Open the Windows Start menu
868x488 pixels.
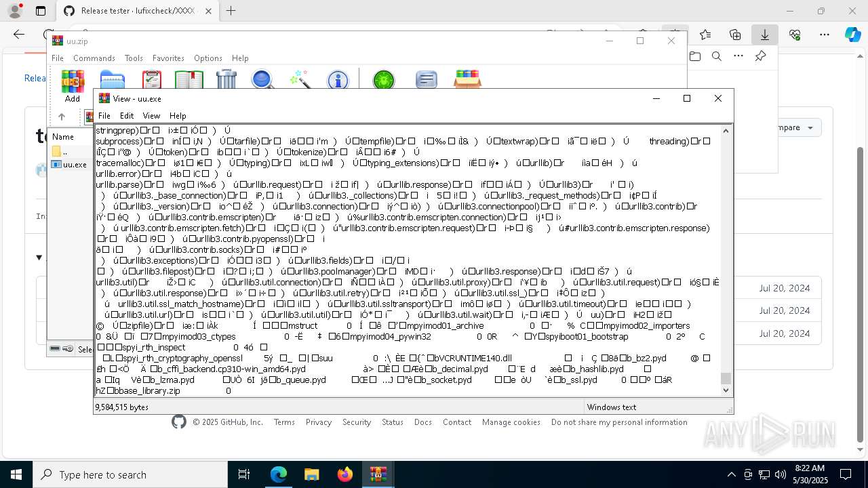click(16, 474)
